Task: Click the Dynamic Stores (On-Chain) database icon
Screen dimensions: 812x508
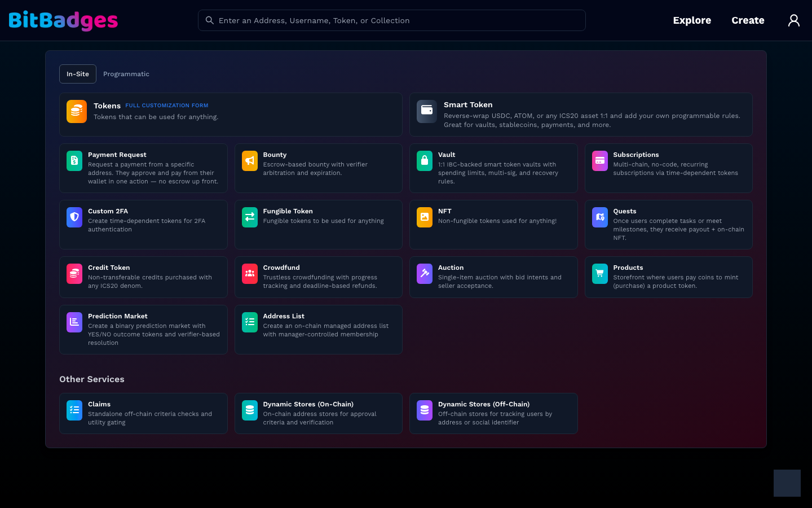Action: tap(250, 410)
